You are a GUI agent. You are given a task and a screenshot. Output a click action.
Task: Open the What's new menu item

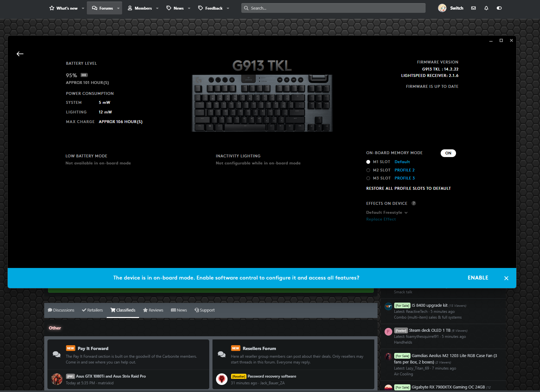pos(63,8)
